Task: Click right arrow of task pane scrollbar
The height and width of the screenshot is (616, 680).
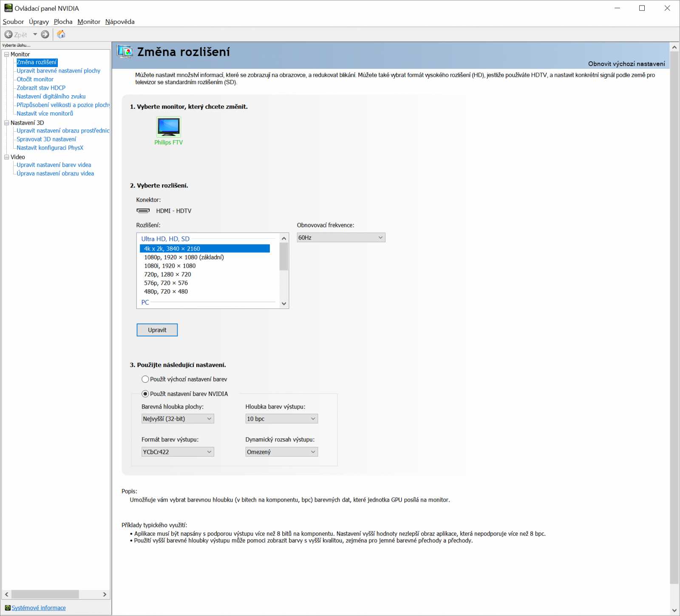Action: click(x=105, y=594)
